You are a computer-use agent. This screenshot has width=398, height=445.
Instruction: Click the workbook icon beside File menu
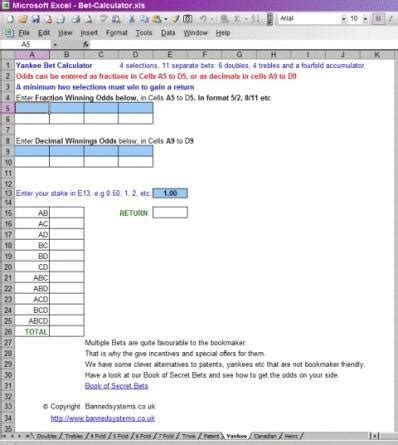[9, 33]
